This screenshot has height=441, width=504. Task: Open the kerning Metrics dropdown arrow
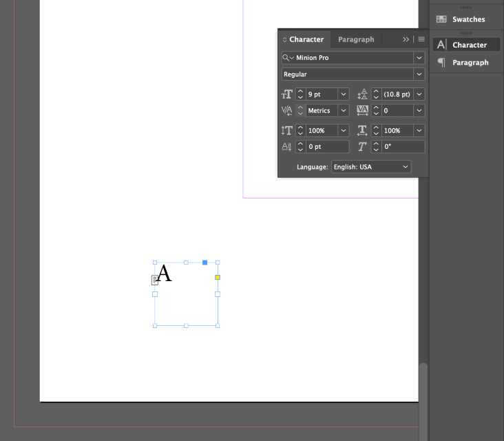tap(344, 111)
